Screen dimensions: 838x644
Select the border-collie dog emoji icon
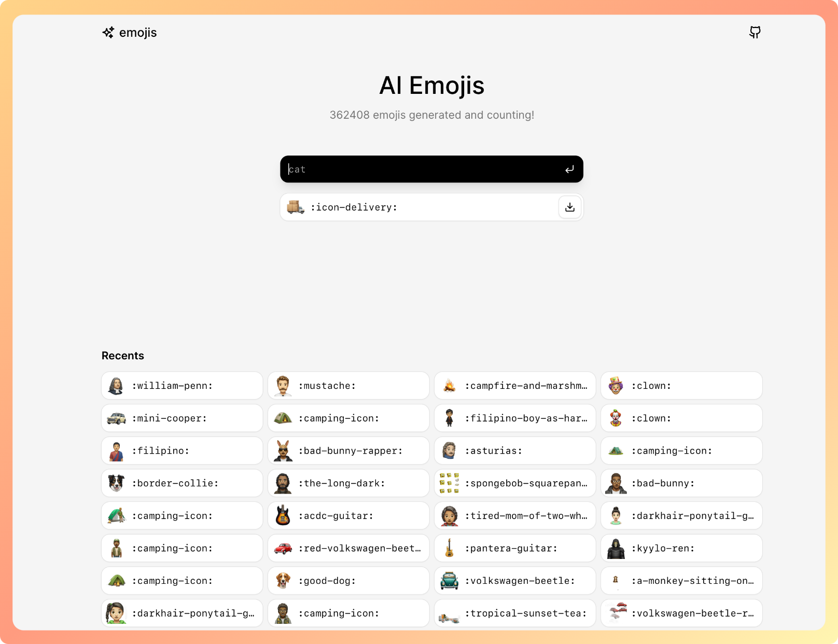116,483
